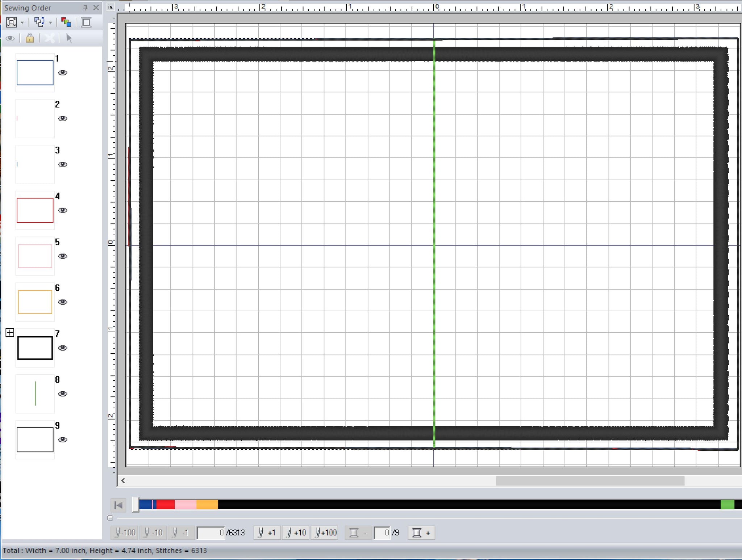The height and width of the screenshot is (560, 742).
Task: Select the orange frame thumbnail item 6
Action: [35, 302]
